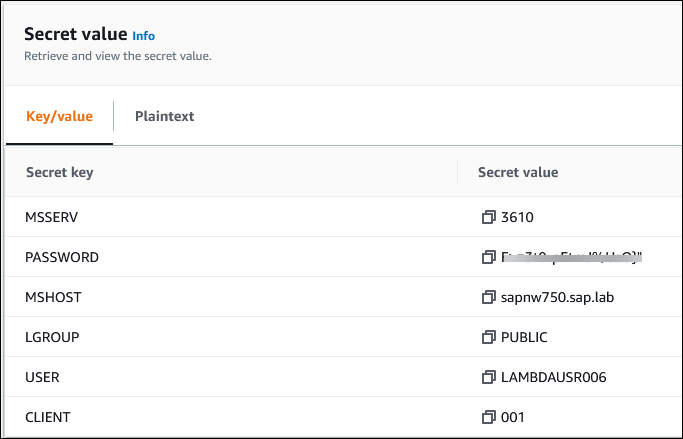The image size is (683, 439).
Task: Select the MSHOST key cell
Action: pyautogui.click(x=53, y=297)
